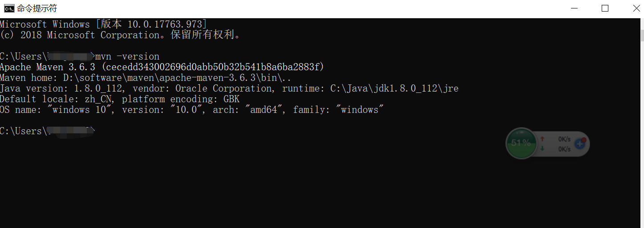The image size is (644, 228).
Task: Click the blue plus button on floating widget
Action: 579,144
